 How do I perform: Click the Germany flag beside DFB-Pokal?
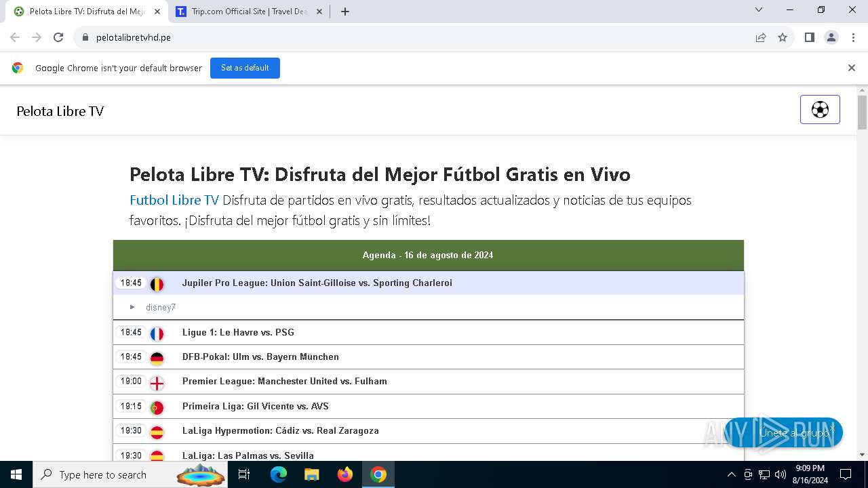tap(157, 358)
